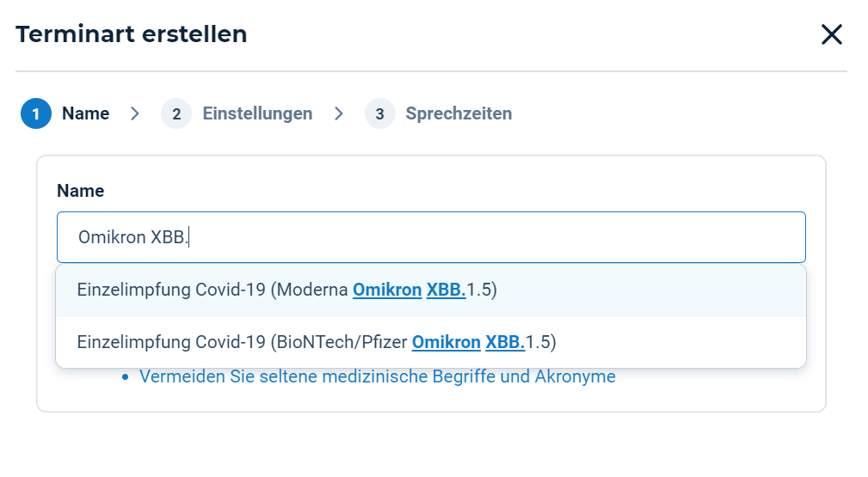The width and height of the screenshot is (868, 477).
Task: Click the Name field label
Action: [x=80, y=191]
